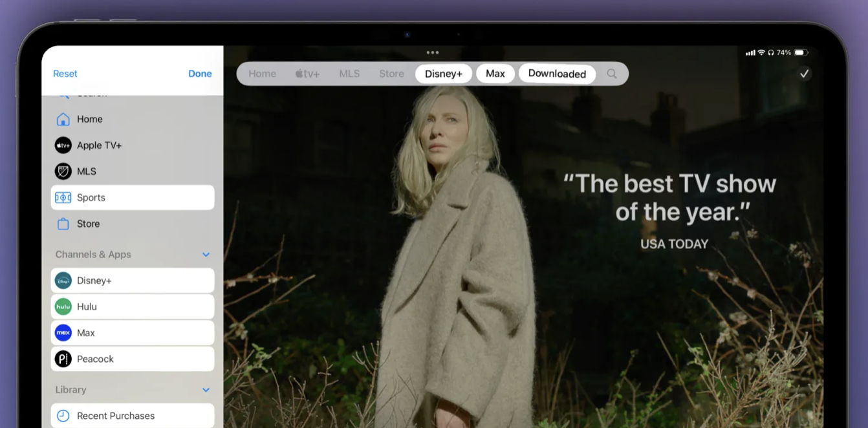Open Recent Purchases in the Library

click(x=115, y=416)
